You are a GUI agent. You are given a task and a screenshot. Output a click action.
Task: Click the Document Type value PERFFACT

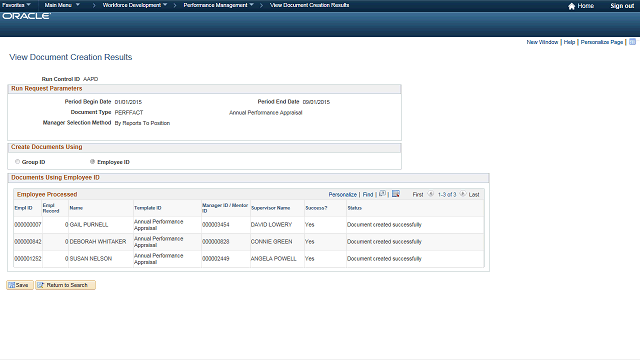point(129,112)
